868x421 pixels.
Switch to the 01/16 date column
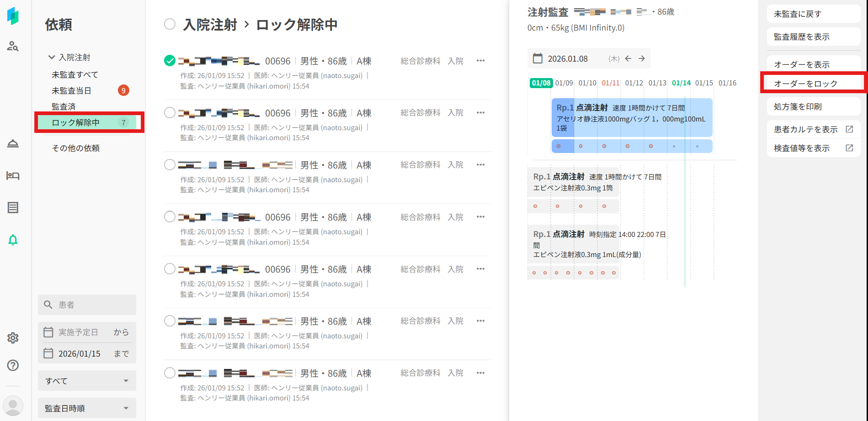(x=727, y=83)
